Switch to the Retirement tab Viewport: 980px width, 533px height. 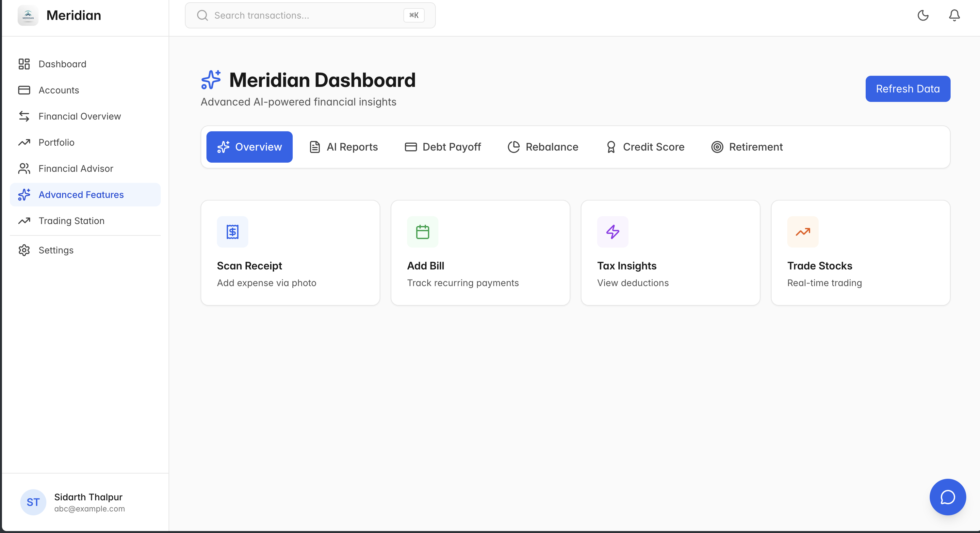[x=747, y=147]
